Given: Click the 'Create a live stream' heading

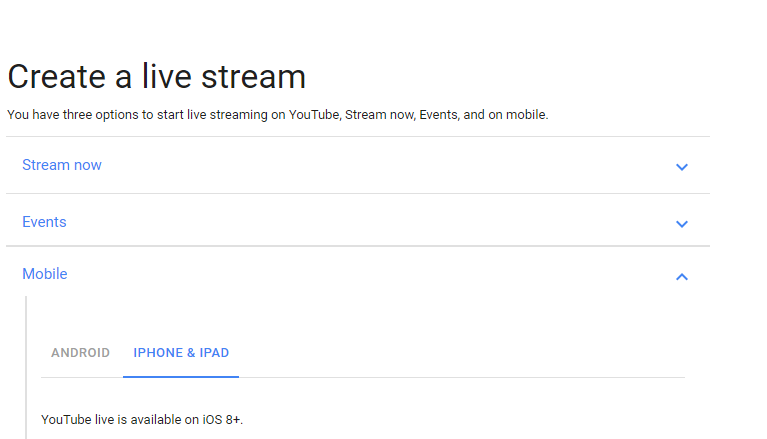Looking at the screenshot, I should [157, 77].
